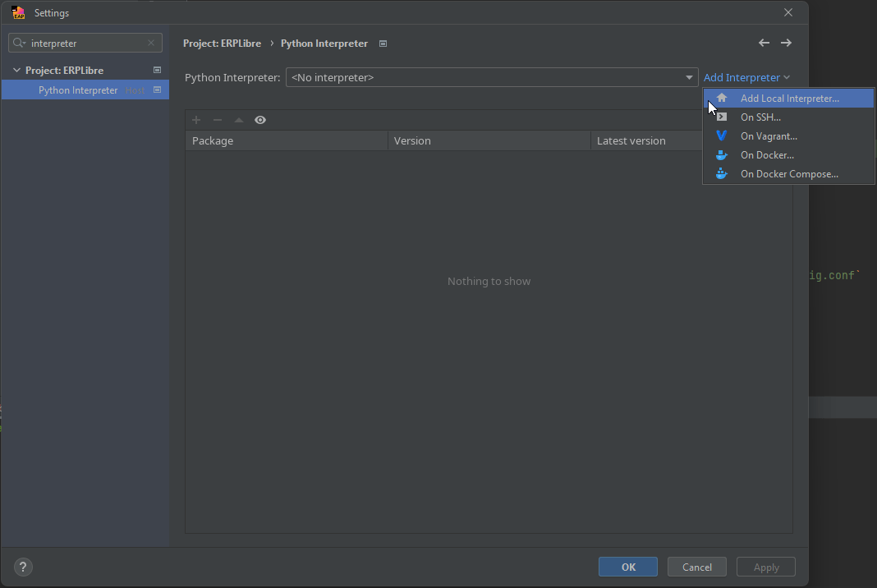Click the project icon beside Project: ERPLibre

[157, 70]
